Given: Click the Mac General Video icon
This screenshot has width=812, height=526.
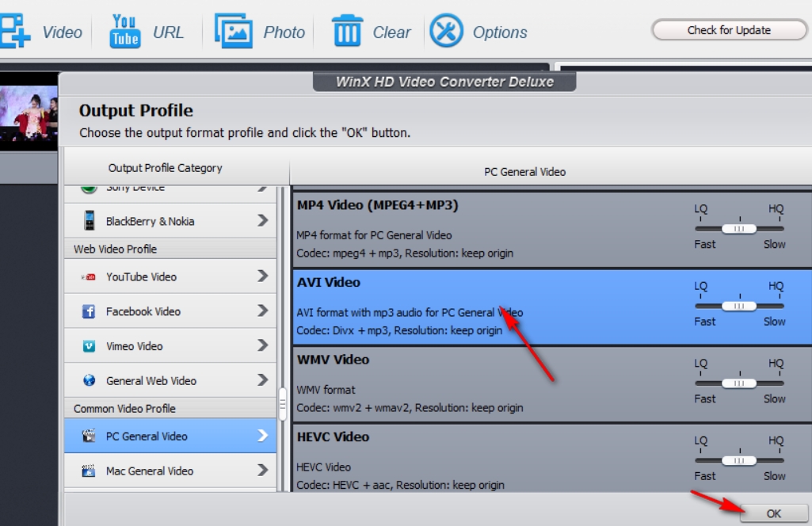Looking at the screenshot, I should [89, 471].
